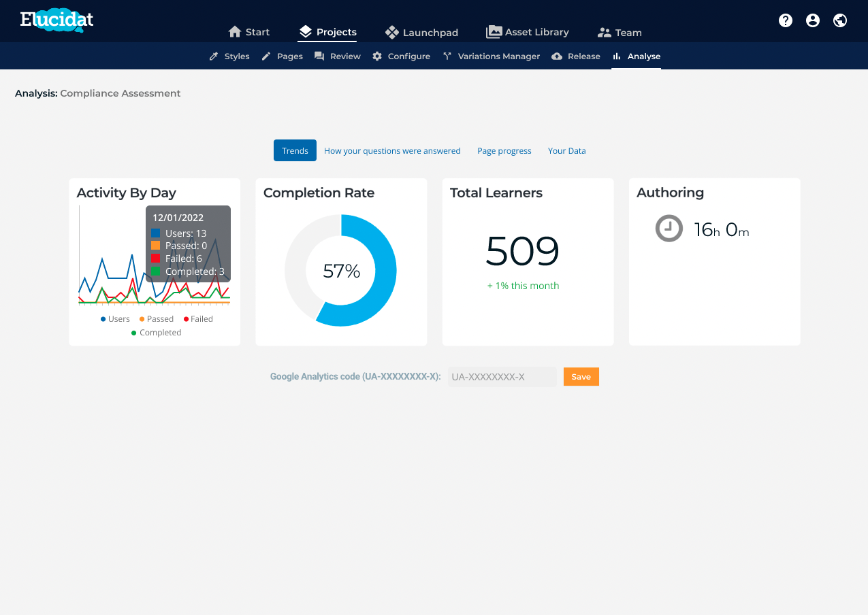Click the Start home icon
868x615 pixels.
(x=235, y=32)
